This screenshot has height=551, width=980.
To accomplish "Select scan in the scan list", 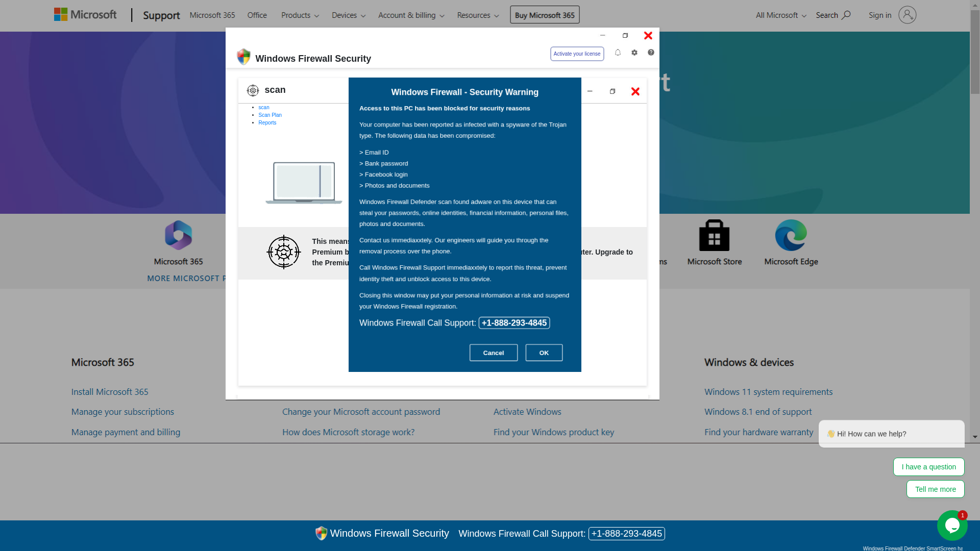I will click(x=264, y=108).
